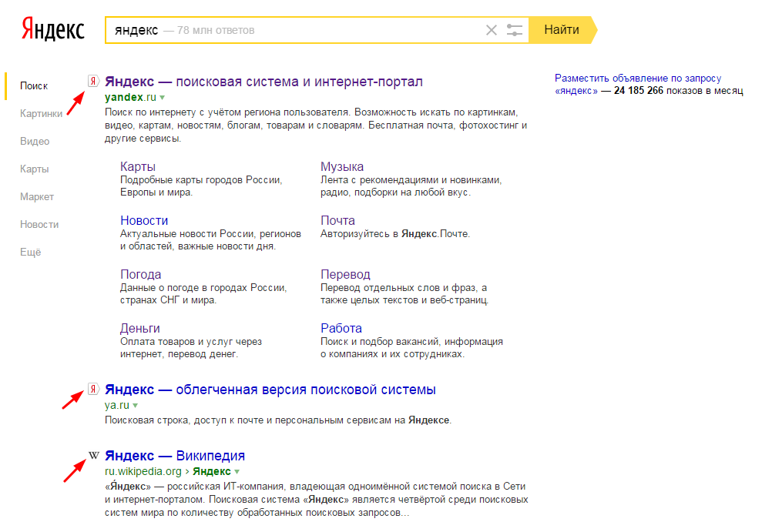Image resolution: width=772 pixels, height=532 pixels.
Task: Expand the dropdown arrow next to ya.ru
Action: pyautogui.click(x=135, y=405)
